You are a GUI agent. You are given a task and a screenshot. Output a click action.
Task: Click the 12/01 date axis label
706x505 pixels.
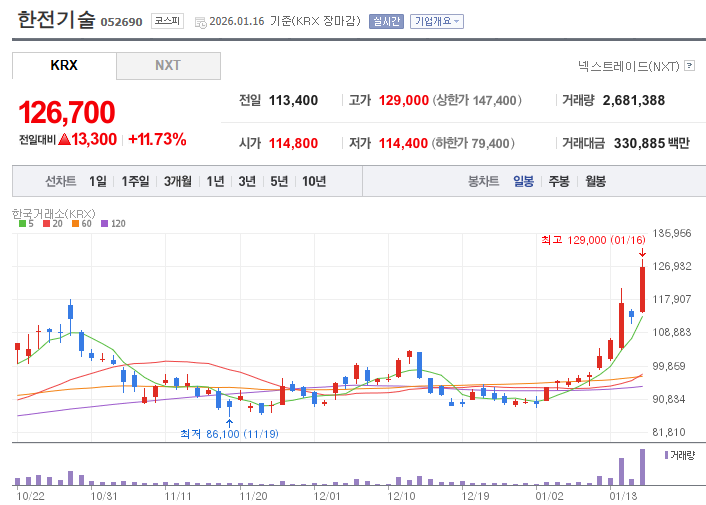(x=327, y=496)
